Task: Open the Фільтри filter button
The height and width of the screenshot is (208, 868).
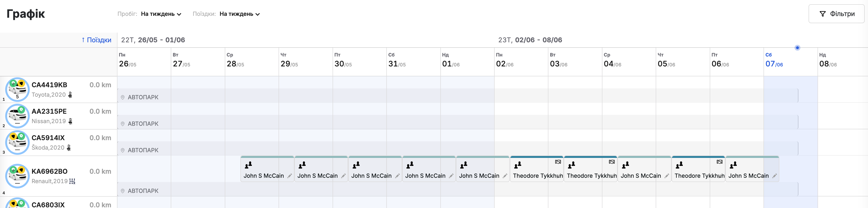Action: (836, 14)
